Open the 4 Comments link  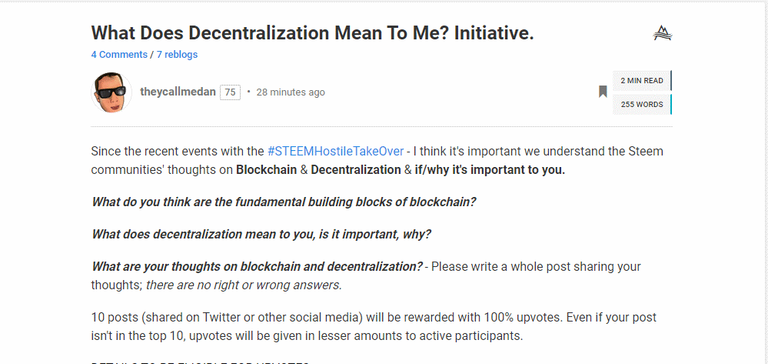coord(119,54)
